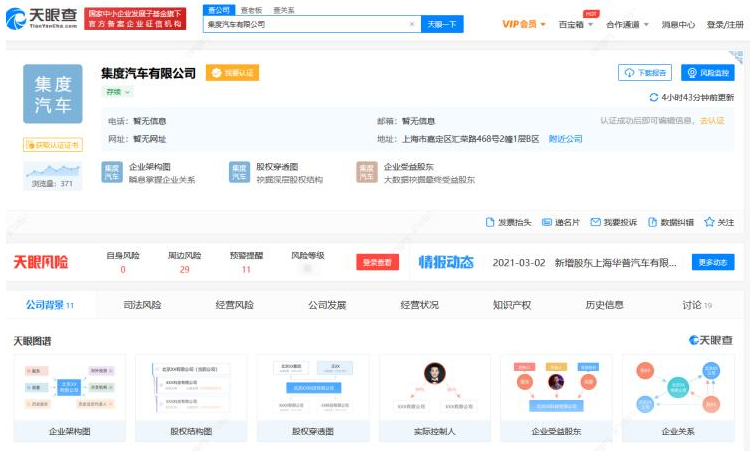Click the 周边风险 count 29

[x=184, y=270]
